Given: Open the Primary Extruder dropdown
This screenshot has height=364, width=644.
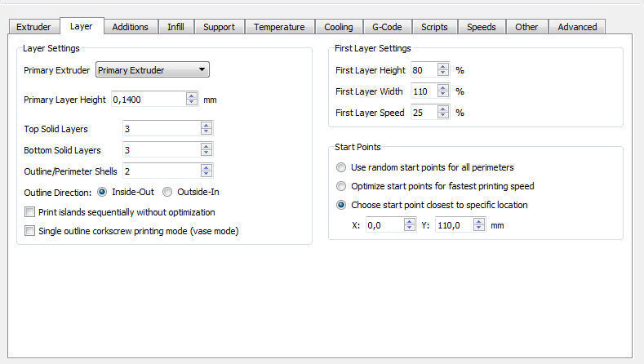Looking at the screenshot, I should coord(153,70).
